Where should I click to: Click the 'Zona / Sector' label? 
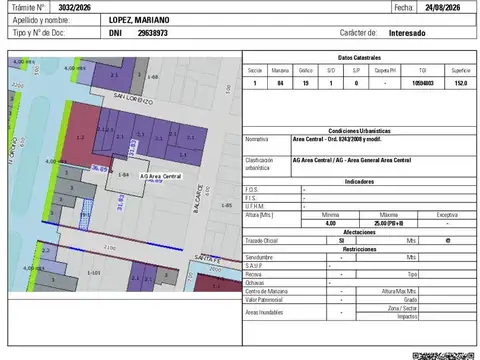(403, 308)
